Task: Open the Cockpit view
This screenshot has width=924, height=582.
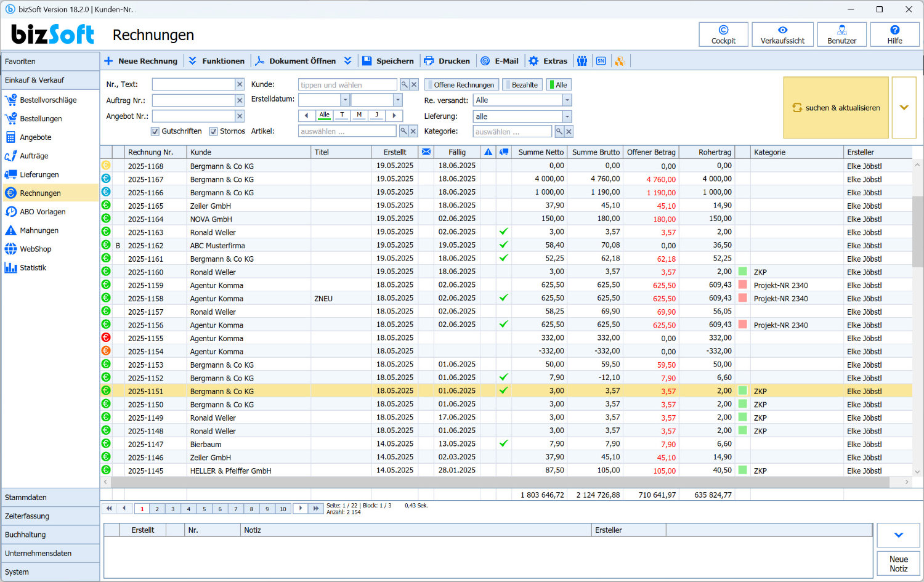Action: (723, 34)
